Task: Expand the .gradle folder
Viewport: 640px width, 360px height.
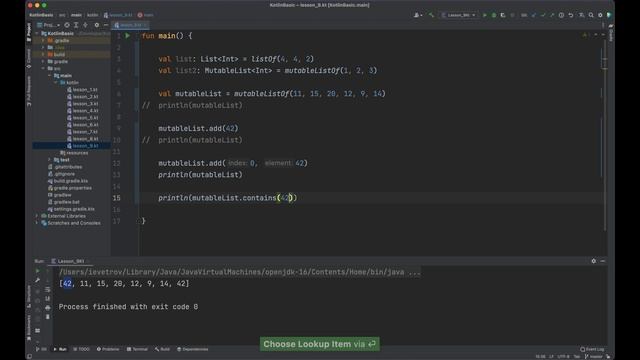Action: tap(43, 41)
